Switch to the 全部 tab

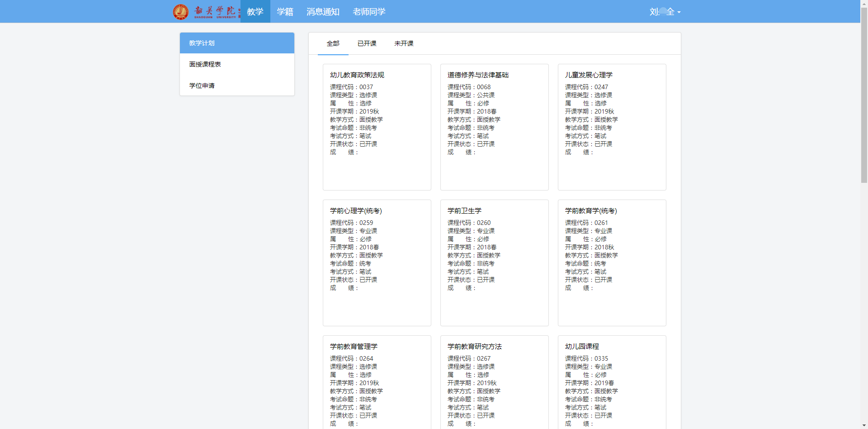tap(333, 43)
